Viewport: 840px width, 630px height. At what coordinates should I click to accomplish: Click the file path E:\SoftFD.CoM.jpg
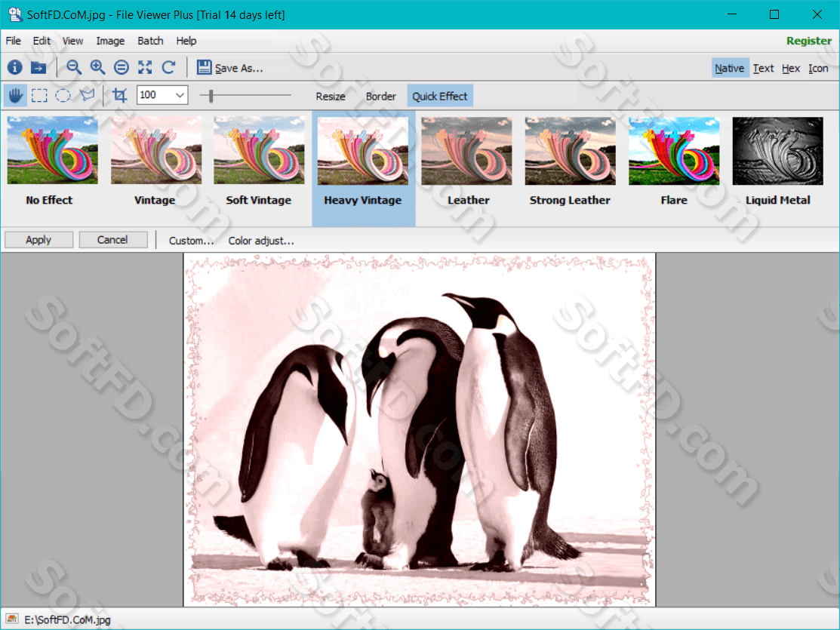click(x=67, y=620)
